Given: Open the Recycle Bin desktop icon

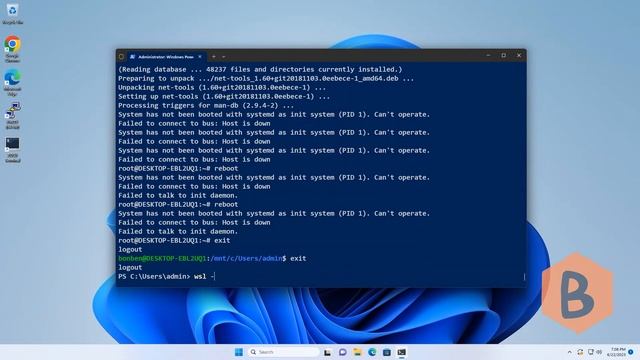Looking at the screenshot, I should pyautogui.click(x=12, y=13).
